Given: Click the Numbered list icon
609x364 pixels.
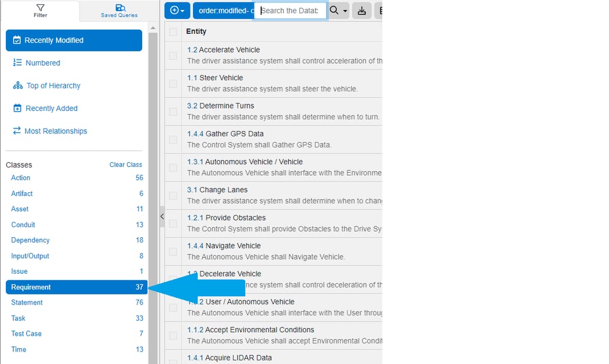Looking at the screenshot, I should 17,63.
